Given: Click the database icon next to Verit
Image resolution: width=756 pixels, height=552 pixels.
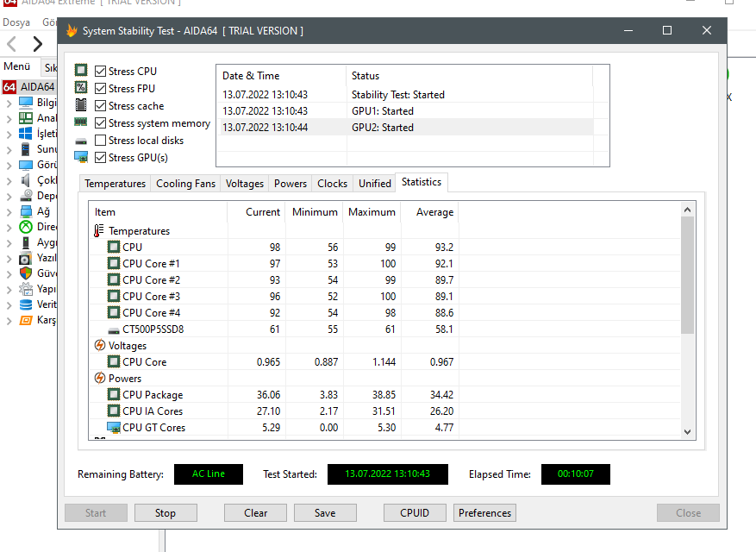Looking at the screenshot, I should pyautogui.click(x=26, y=304).
